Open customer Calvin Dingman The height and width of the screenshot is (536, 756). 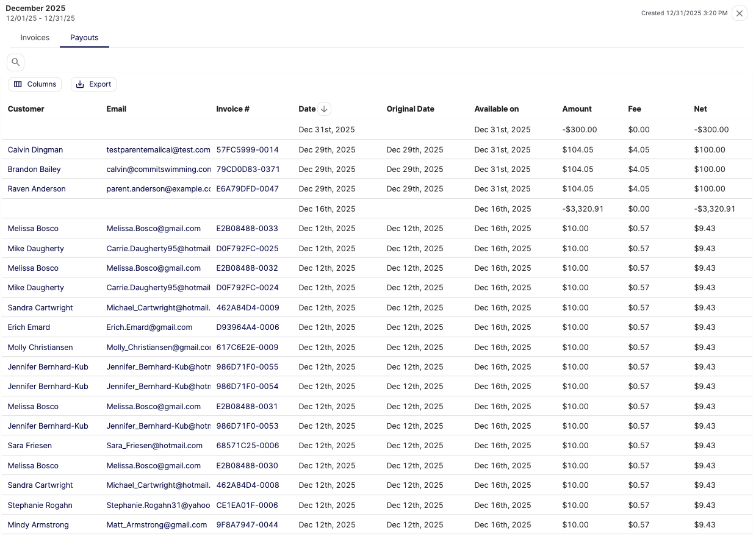[35, 150]
